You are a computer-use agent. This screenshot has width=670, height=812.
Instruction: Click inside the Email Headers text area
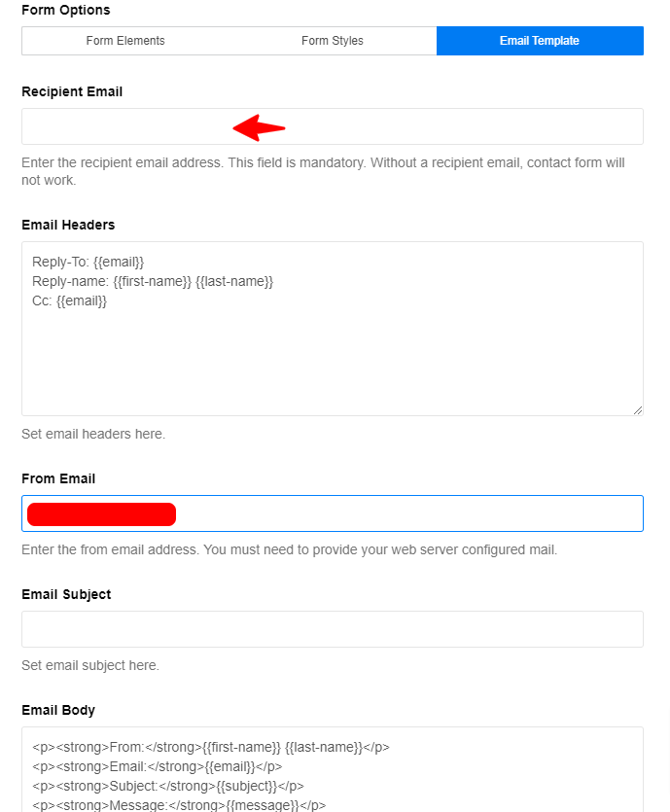(x=333, y=329)
